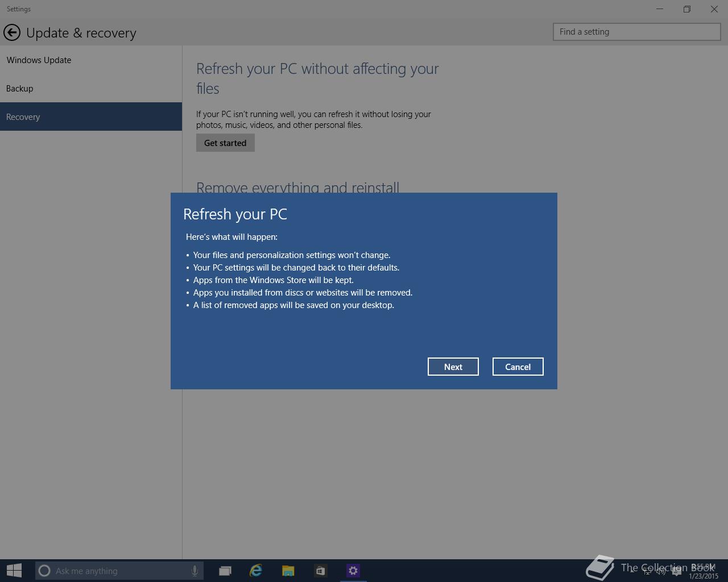Click 'A list of removed apps will be saved on your desktop.'

pos(293,305)
